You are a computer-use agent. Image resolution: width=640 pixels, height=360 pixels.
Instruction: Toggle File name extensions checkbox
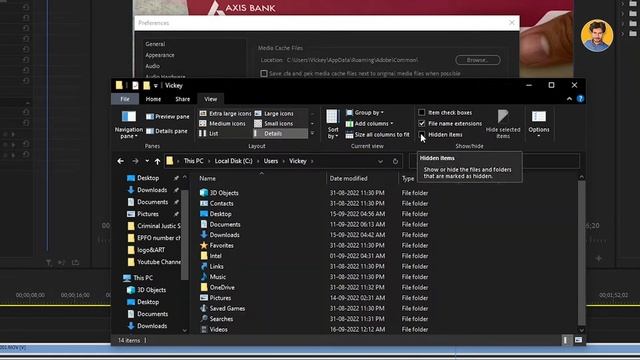pos(422,123)
